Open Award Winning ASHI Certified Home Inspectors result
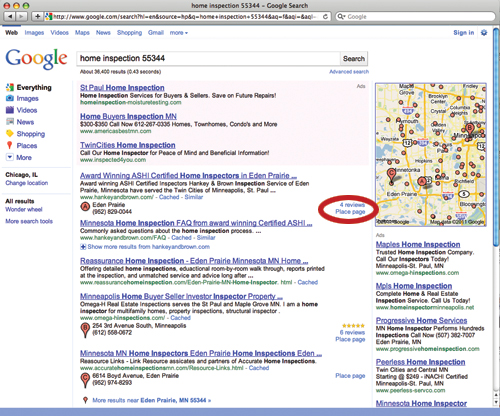Screen dimensions: 500x416 (x=188, y=175)
